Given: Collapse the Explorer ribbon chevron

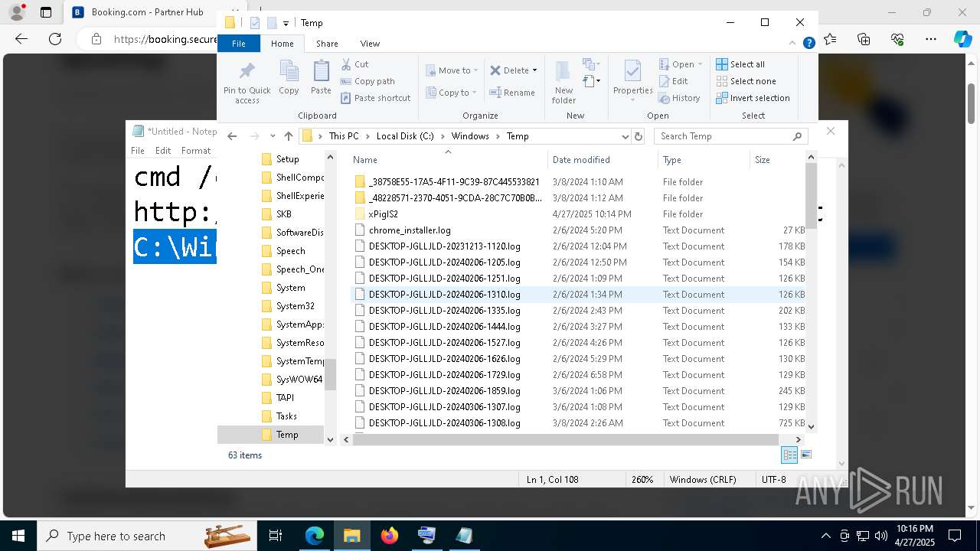Looking at the screenshot, I should tap(794, 44).
